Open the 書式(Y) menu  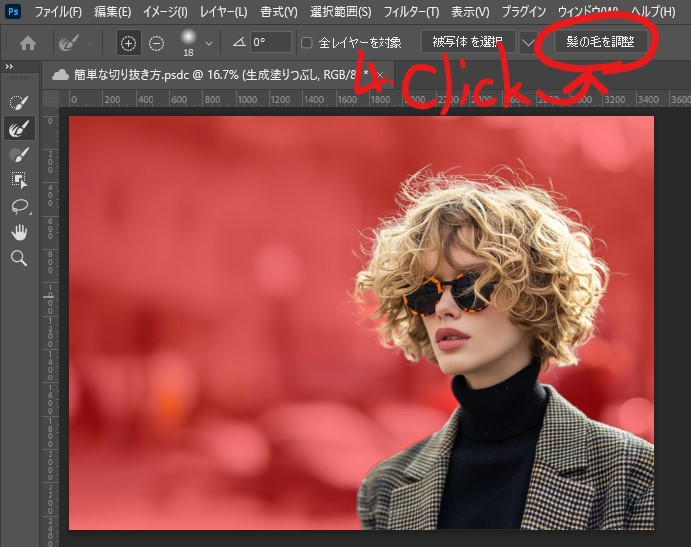coord(279,12)
